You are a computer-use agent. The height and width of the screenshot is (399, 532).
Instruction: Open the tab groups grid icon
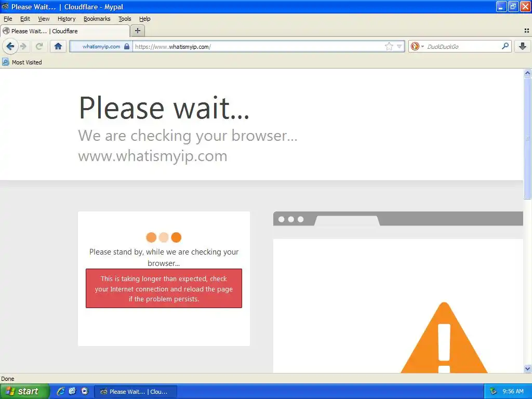[527, 31]
